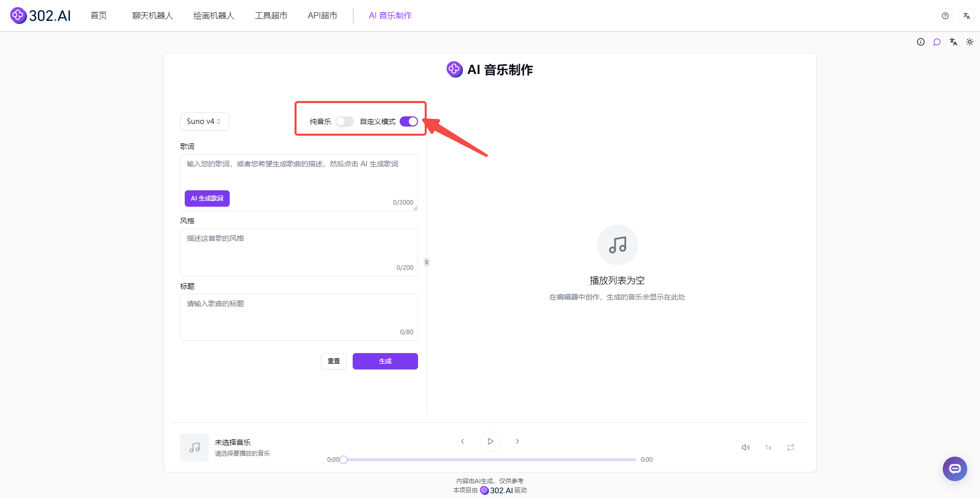
Task: Change playback speed 1x
Action: pos(768,447)
